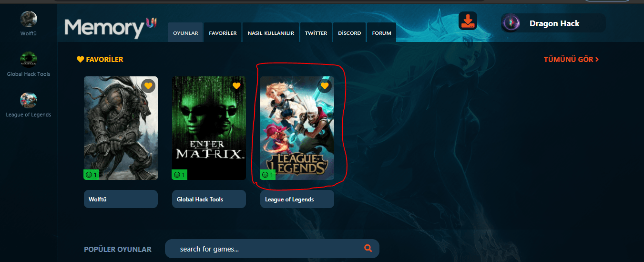
Task: Click the Global Hack Tools name button
Action: [209, 199]
